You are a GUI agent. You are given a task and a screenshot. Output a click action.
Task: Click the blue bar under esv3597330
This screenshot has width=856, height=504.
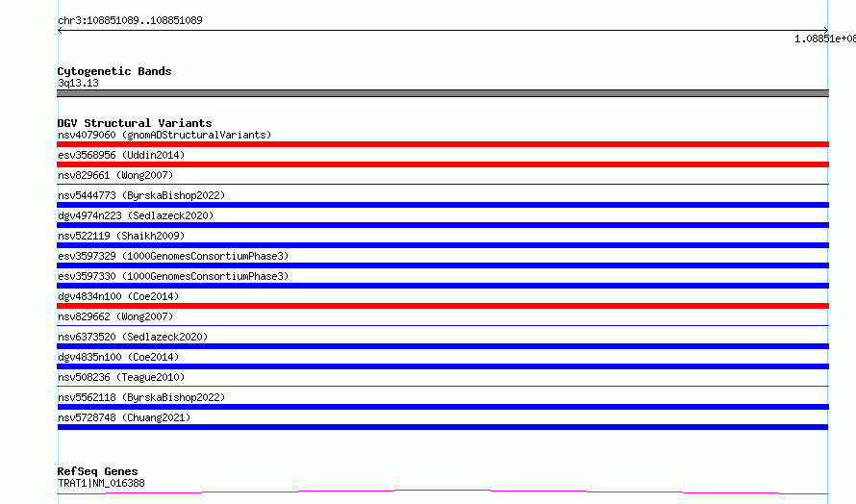coord(442,286)
